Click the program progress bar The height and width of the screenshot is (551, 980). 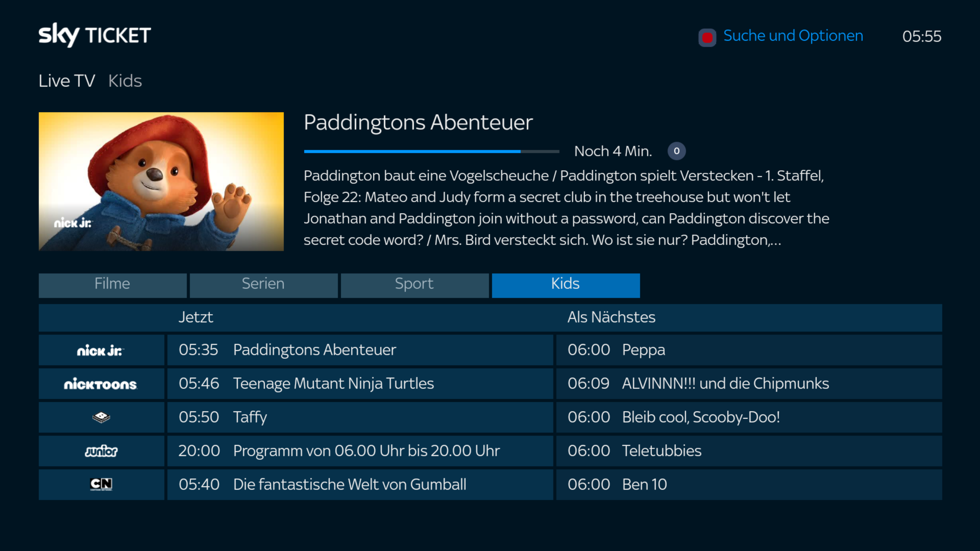click(x=431, y=151)
